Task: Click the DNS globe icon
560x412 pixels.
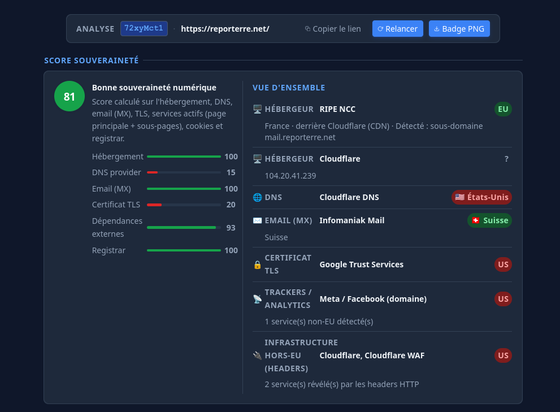Action: click(x=257, y=197)
